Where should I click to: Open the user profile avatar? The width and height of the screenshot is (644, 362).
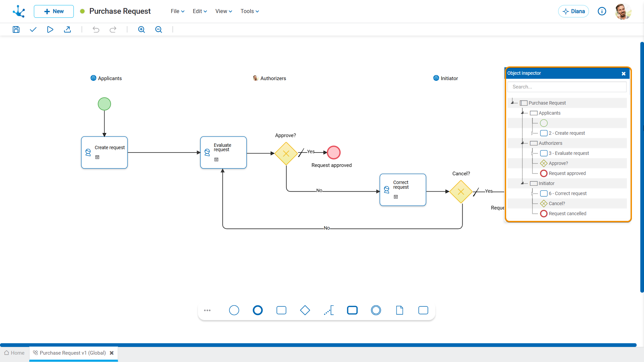tap(623, 11)
